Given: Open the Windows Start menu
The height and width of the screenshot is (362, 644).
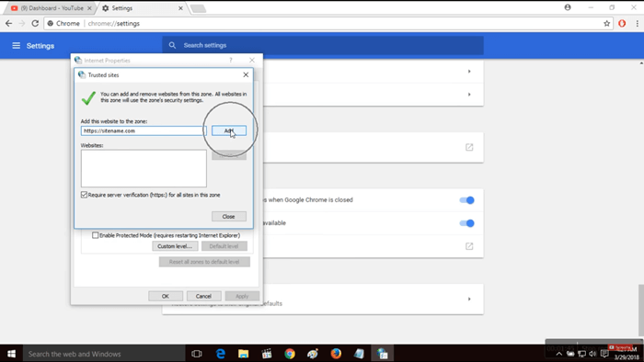Looking at the screenshot, I should tap(11, 354).
